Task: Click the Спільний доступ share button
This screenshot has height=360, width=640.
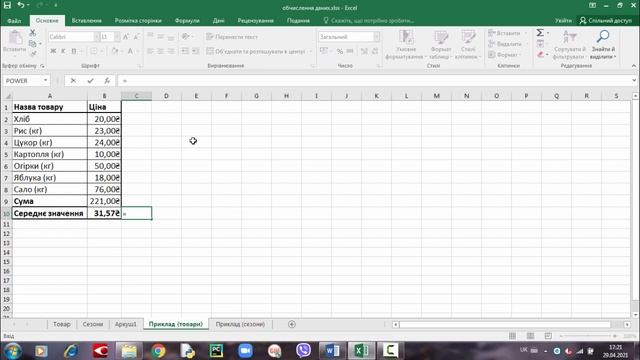Action: pyautogui.click(x=606, y=20)
